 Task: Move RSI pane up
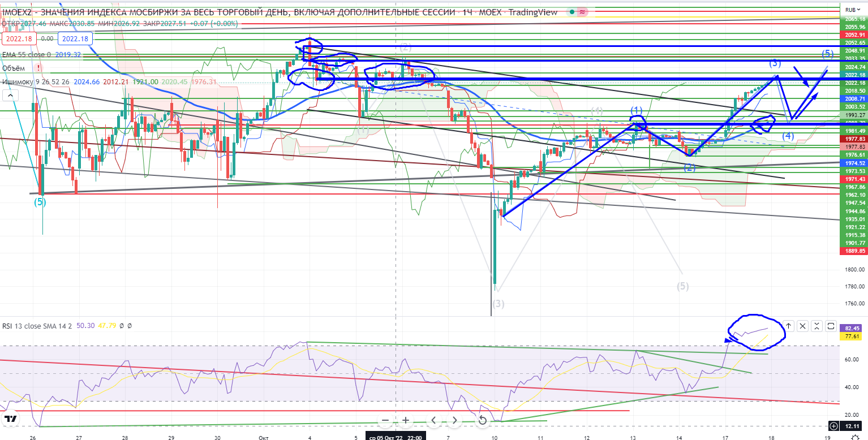click(x=788, y=326)
